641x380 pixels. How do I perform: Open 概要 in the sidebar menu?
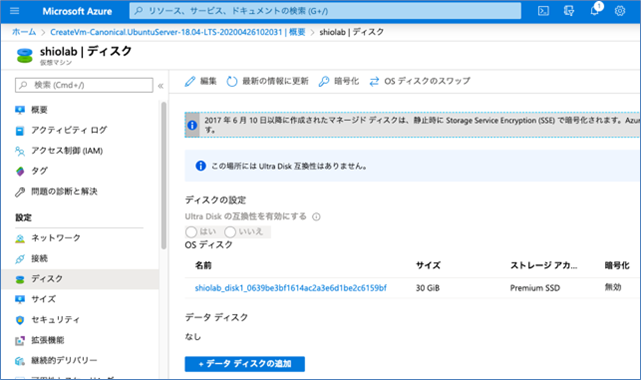39,110
